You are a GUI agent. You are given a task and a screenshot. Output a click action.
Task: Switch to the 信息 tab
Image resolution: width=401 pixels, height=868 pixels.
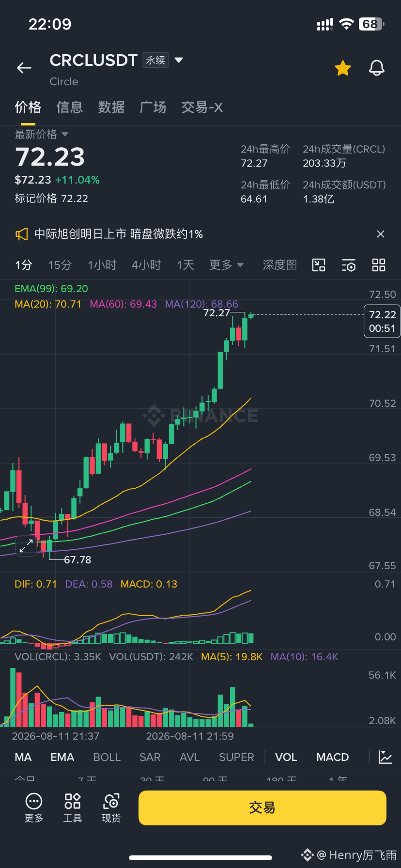[x=70, y=107]
